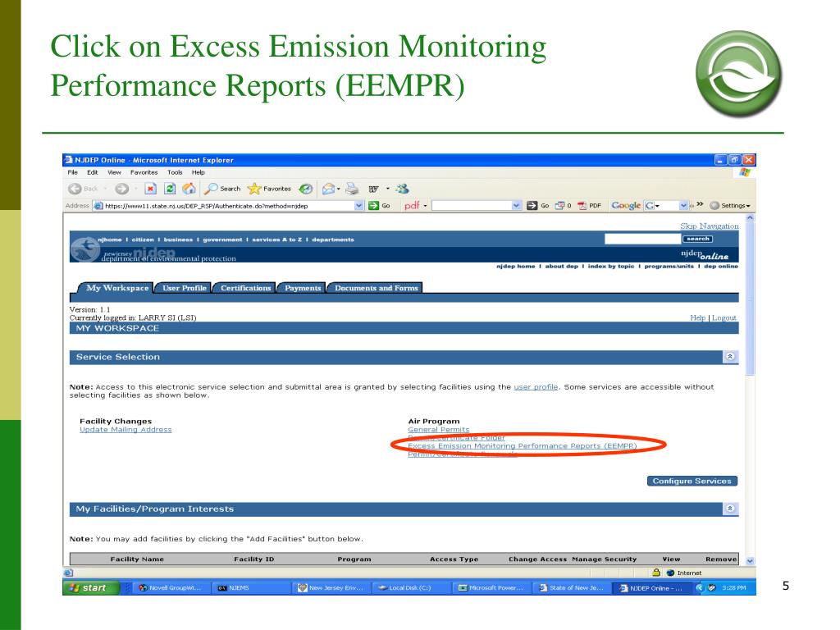
Task: Click the page scrollbar down arrow
Action: click(750, 560)
